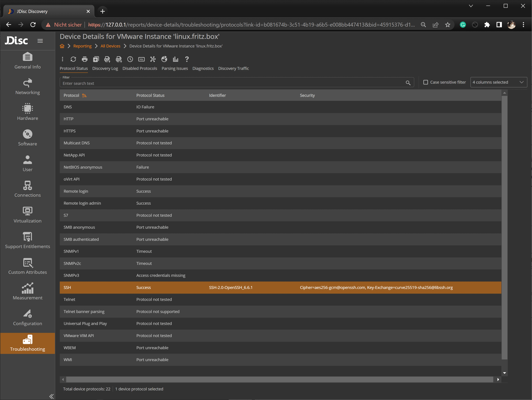Image resolution: width=532 pixels, height=400 pixels.
Task: Export the table to XLS format
Action: click(107, 59)
